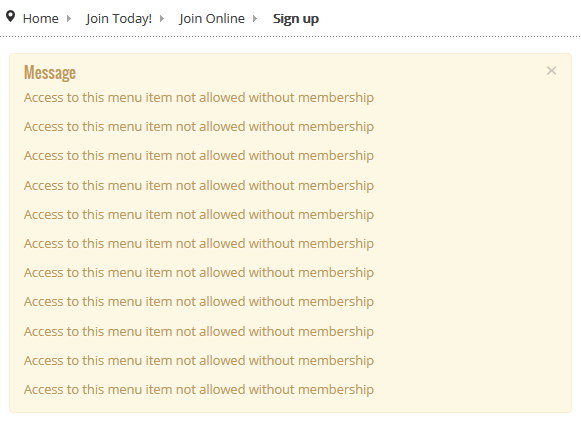Select the bold Sign up breadcrumb
The width and height of the screenshot is (581, 425).
click(x=296, y=19)
